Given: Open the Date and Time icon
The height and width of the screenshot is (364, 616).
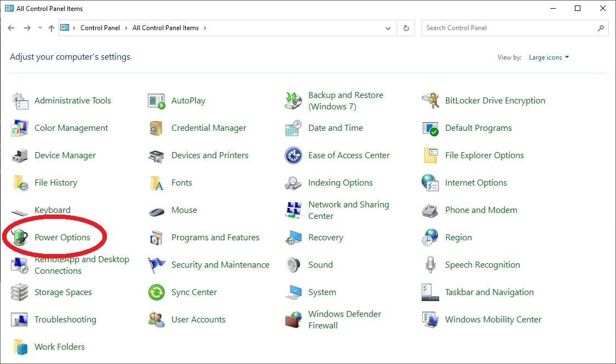Looking at the screenshot, I should coord(293,129).
